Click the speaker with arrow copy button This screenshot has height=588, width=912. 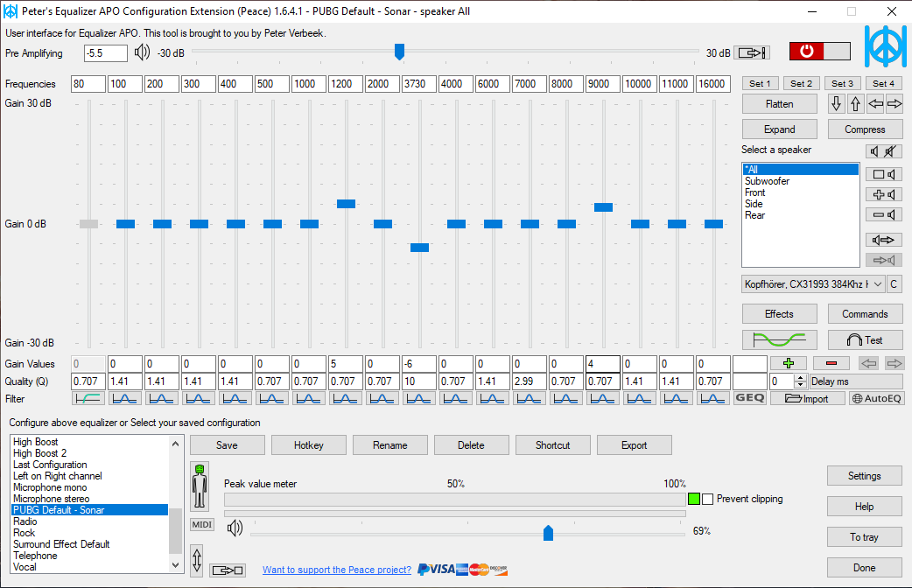click(884, 240)
